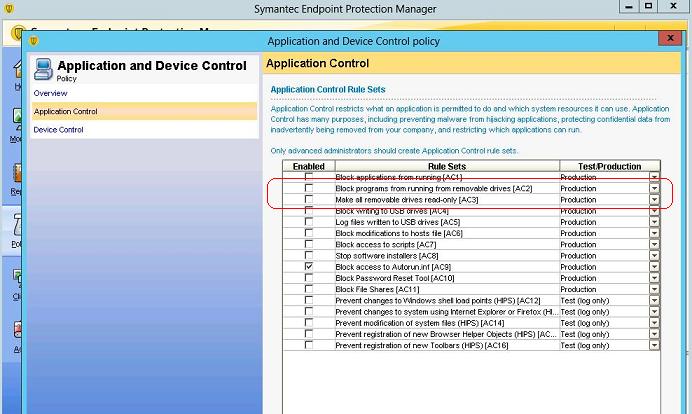Open mode dropdown for AC2 removable drives rule
This screenshot has height=414, width=692.
point(654,188)
